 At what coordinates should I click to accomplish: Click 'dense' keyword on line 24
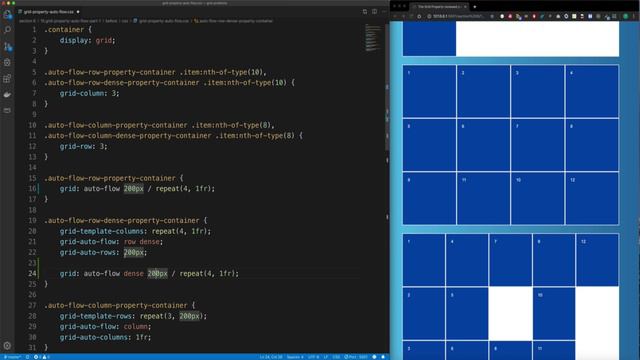pos(133,273)
